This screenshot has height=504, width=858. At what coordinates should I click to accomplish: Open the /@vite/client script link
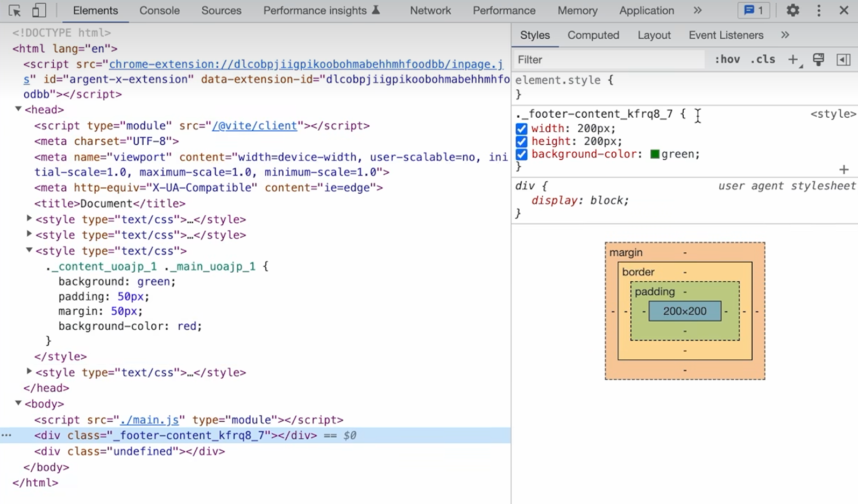click(x=254, y=125)
